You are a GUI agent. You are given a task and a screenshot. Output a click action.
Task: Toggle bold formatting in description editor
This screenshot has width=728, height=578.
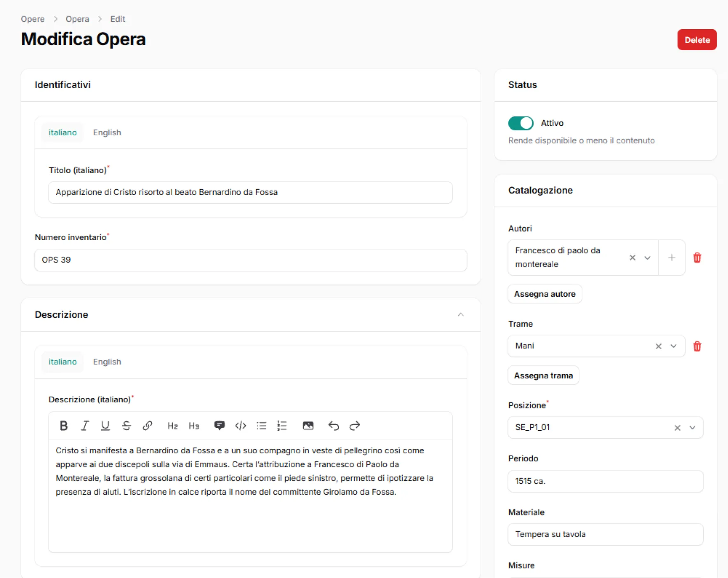[x=64, y=426]
